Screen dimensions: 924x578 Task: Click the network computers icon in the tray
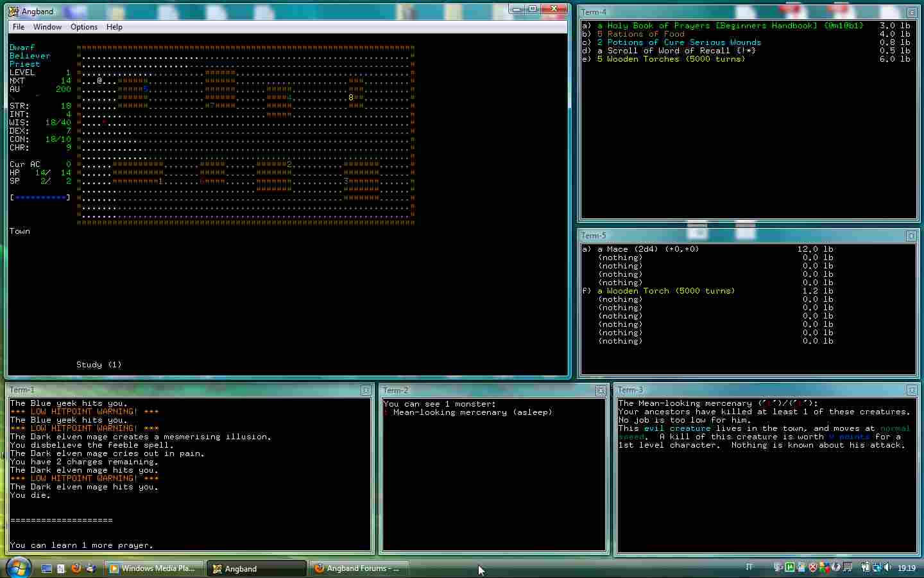[x=876, y=568]
